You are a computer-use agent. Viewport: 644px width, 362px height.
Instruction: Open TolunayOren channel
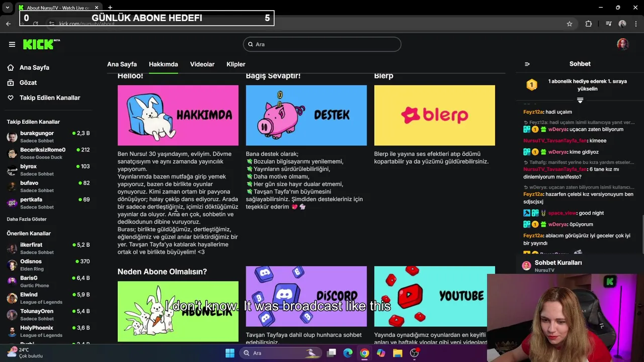click(x=48, y=315)
